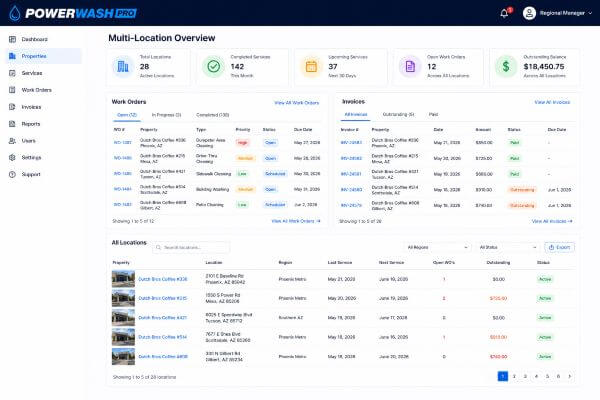Open the work order number for Dumpster Area Cleaning
The image size is (600, 400).
(x=123, y=142)
